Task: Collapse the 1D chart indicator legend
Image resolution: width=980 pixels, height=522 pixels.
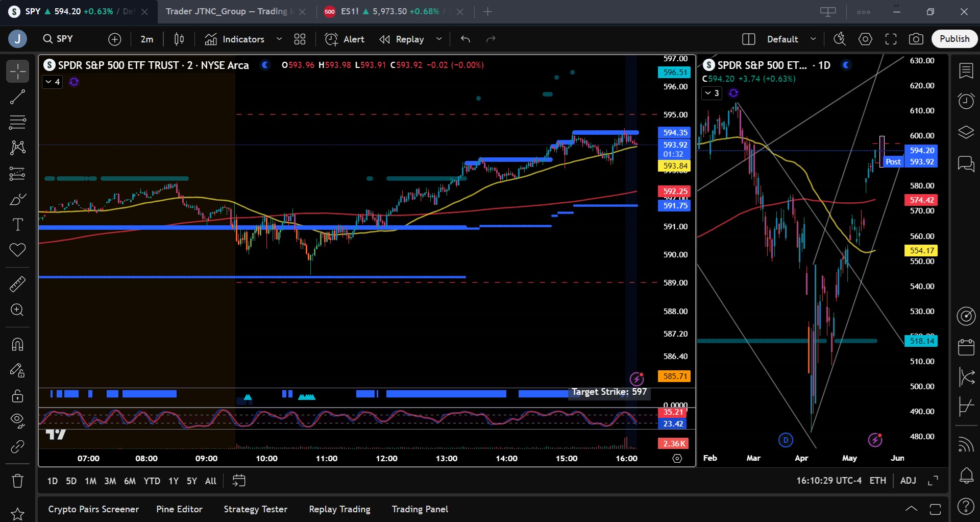Action: point(712,93)
